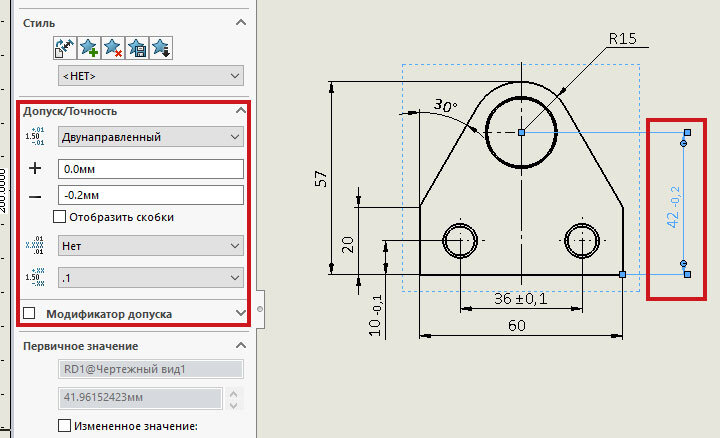Select the 20 vertical dimension
Viewport: 720px width, 438px height.
coord(348,245)
